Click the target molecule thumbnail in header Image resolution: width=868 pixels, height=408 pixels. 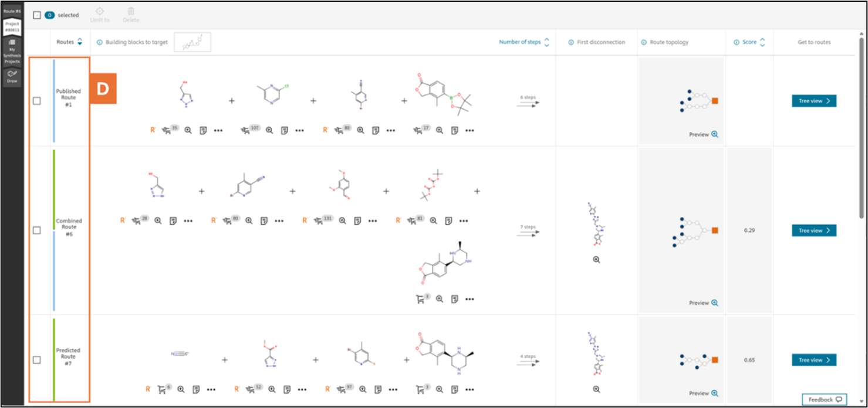pyautogui.click(x=192, y=42)
